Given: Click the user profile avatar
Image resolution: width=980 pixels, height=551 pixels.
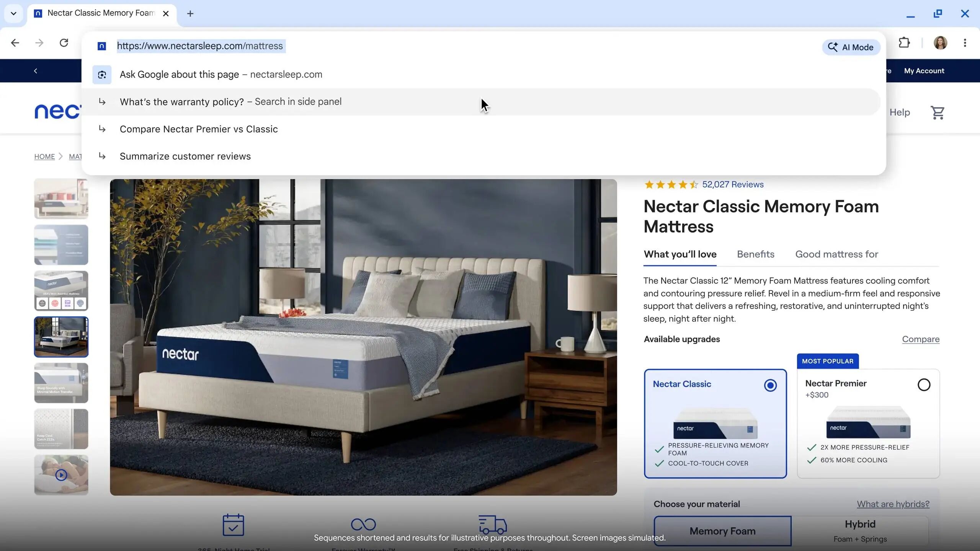Looking at the screenshot, I should pyautogui.click(x=940, y=42).
